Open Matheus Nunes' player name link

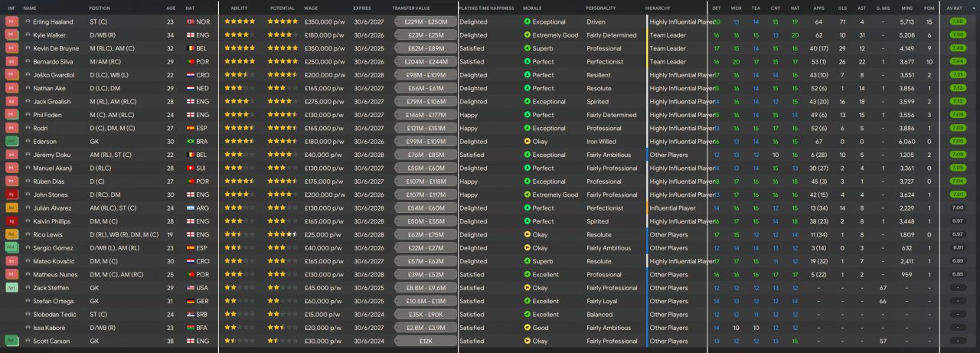[56, 274]
